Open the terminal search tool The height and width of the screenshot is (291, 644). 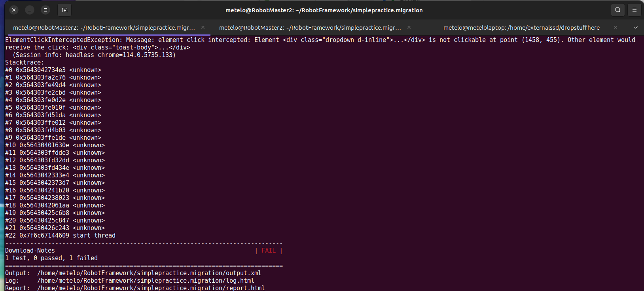click(617, 10)
